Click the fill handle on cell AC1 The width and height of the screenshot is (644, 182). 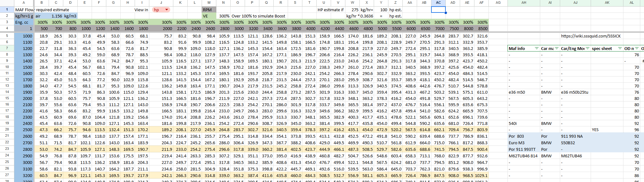pyautogui.click(x=446, y=13)
